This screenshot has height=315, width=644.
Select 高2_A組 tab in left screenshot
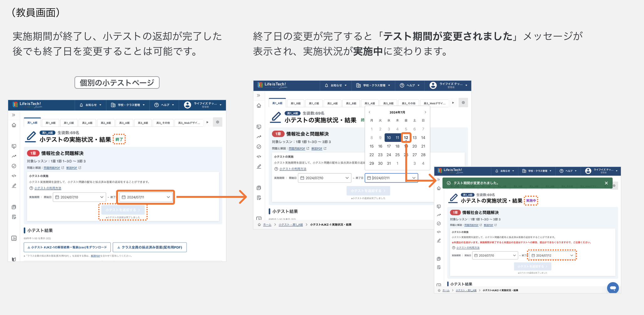[87, 123]
